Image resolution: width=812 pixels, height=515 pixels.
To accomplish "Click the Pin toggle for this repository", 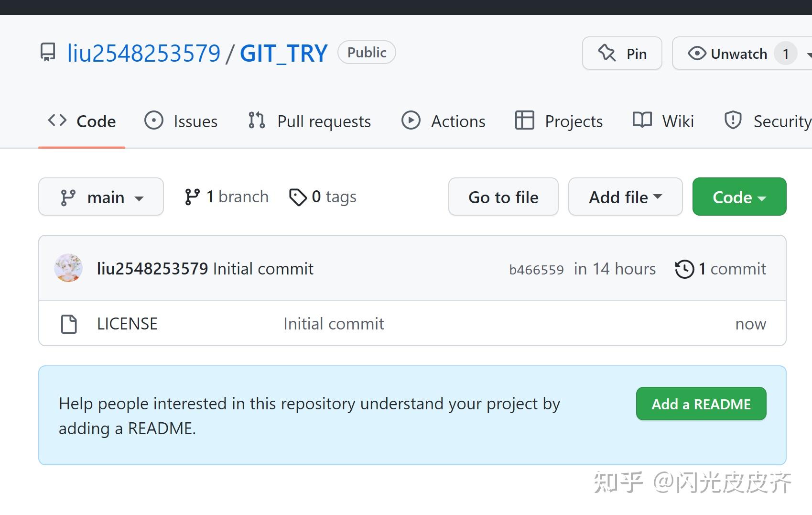I will click(x=622, y=53).
